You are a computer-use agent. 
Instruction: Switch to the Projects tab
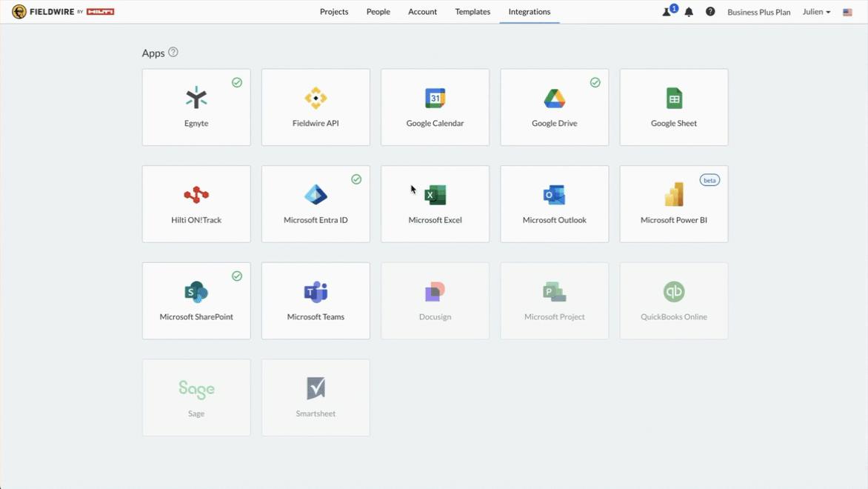334,12
